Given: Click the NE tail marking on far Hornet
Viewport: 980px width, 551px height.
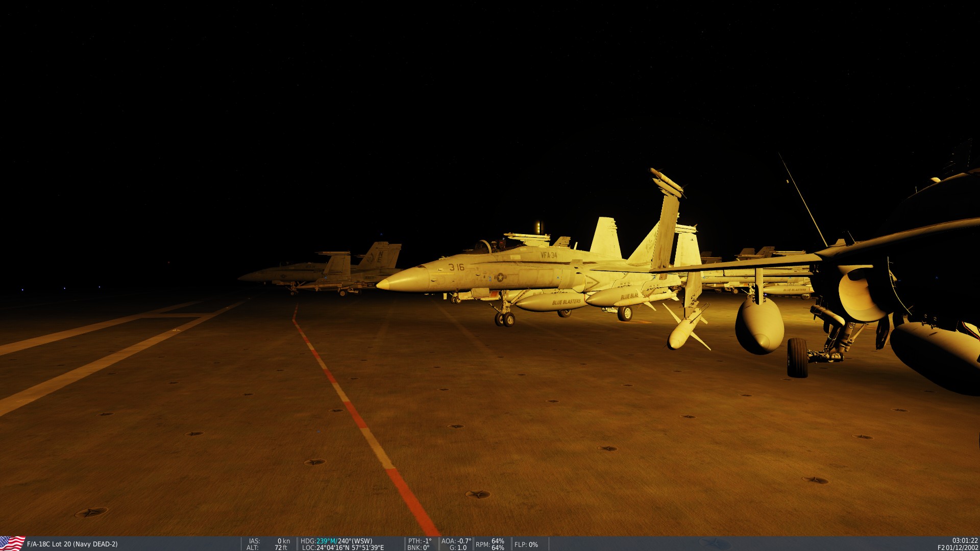Looking at the screenshot, I should click(379, 256).
